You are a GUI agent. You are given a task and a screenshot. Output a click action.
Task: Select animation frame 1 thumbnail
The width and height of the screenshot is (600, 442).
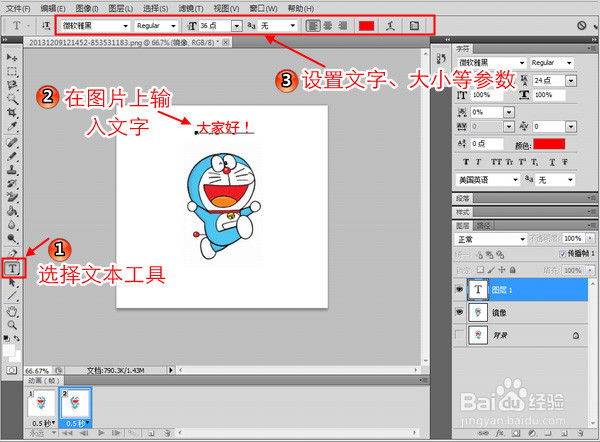(41, 403)
